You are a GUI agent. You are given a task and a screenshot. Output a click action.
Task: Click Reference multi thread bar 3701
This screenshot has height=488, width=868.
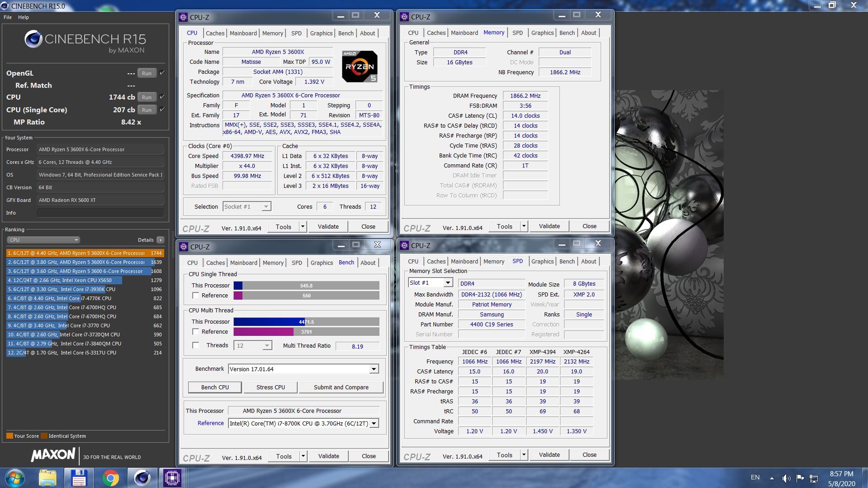[x=306, y=331]
